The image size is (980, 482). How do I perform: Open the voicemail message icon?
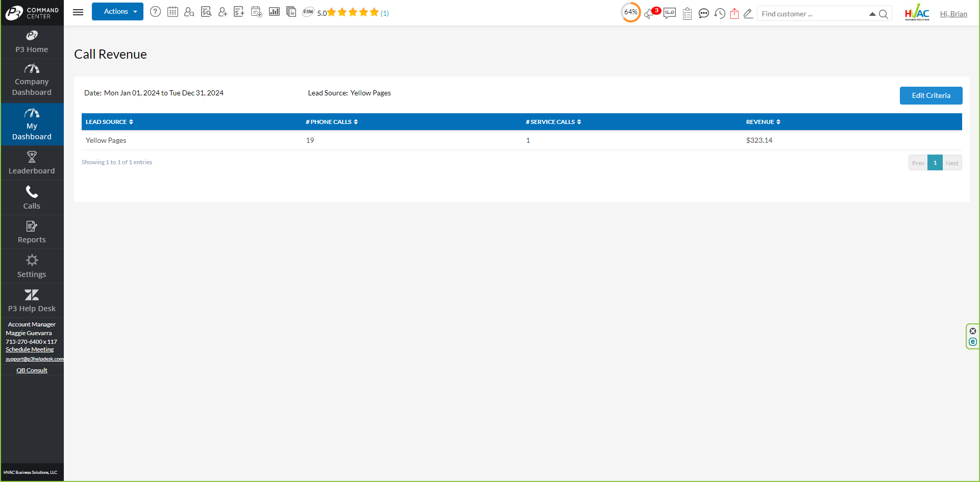[x=670, y=13]
